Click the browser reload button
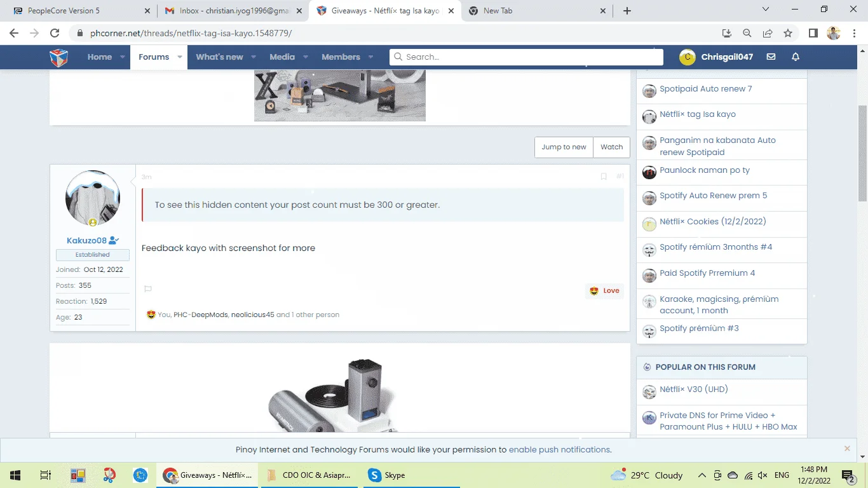 coord(55,33)
